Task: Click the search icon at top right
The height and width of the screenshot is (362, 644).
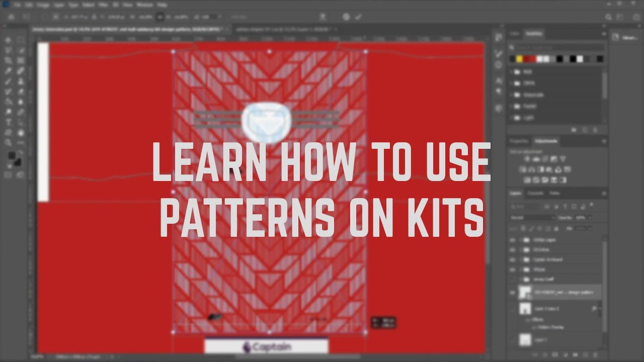Action: (x=609, y=17)
